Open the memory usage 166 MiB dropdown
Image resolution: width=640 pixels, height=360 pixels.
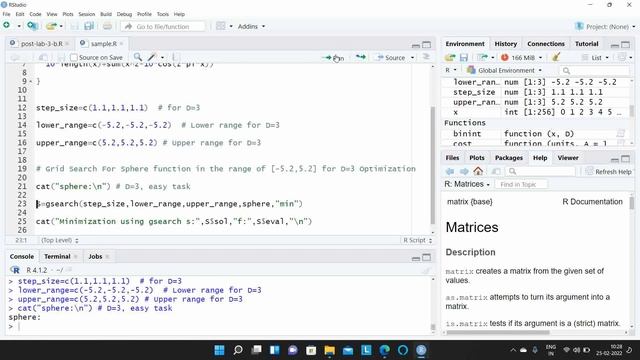[x=522, y=58]
